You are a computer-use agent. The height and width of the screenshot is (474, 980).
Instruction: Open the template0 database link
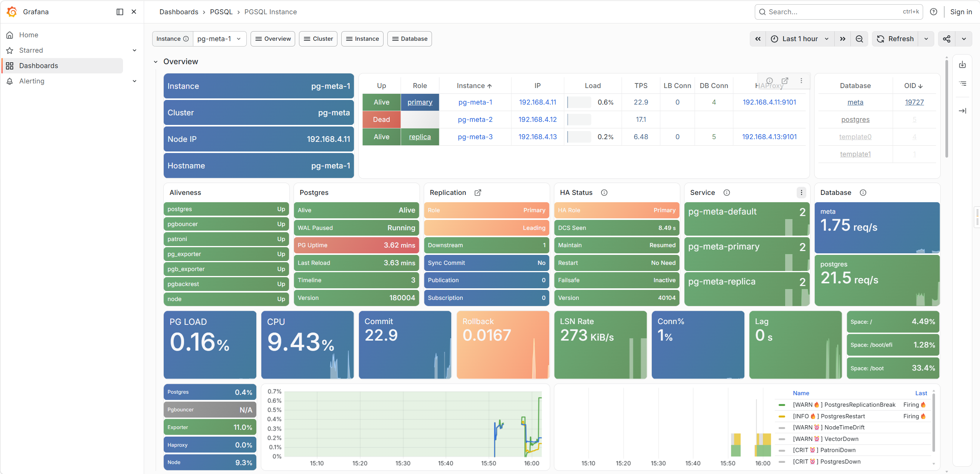pos(855,137)
